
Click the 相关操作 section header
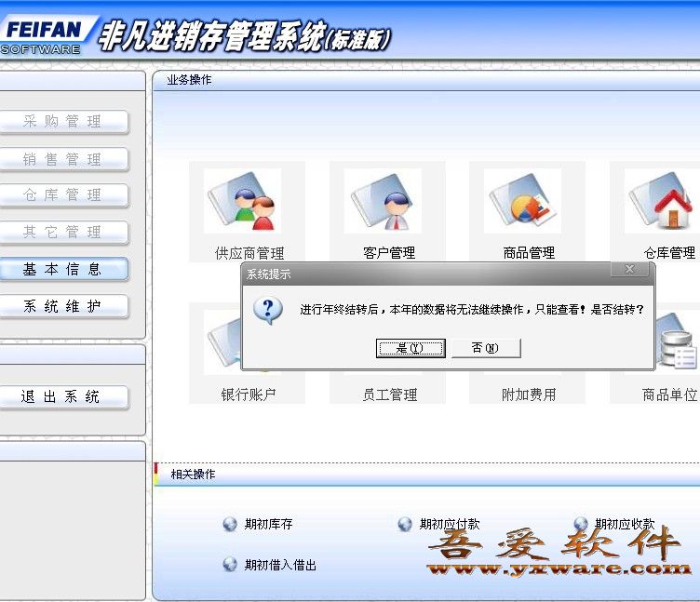point(426,475)
